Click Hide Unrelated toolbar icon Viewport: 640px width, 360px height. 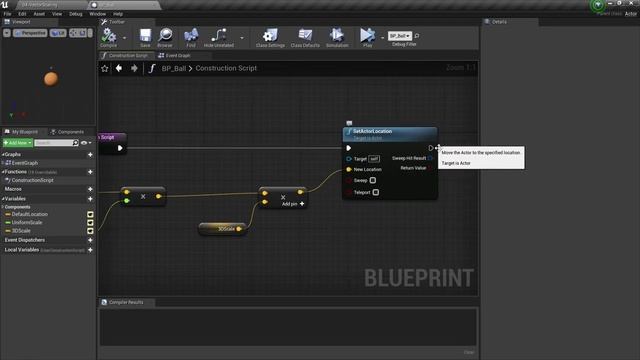[x=218, y=36]
